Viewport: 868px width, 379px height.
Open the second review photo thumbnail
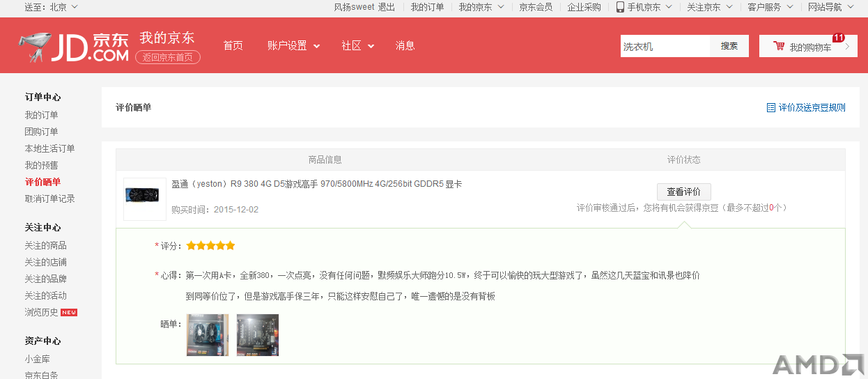258,335
